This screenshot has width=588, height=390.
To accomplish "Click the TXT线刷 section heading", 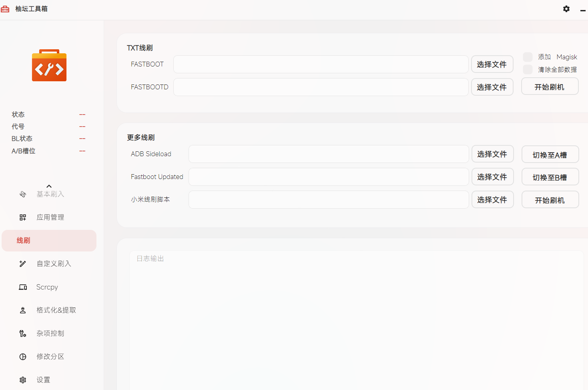I will [x=140, y=48].
